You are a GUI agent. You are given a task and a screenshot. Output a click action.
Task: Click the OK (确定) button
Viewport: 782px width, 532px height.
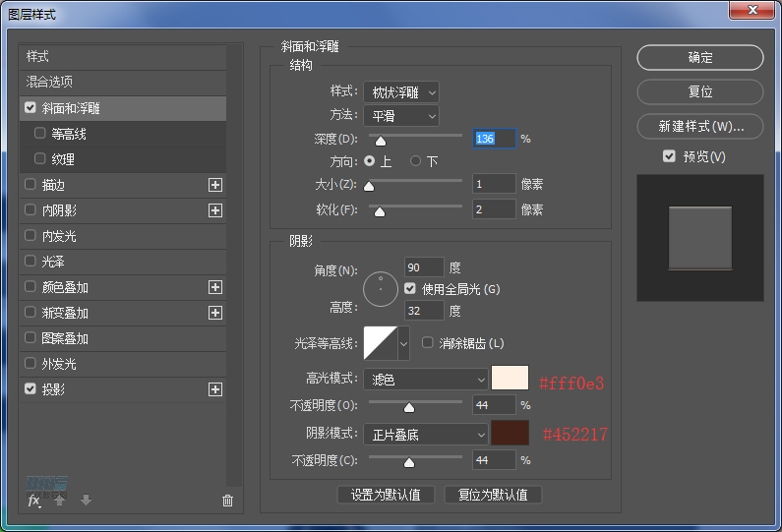pyautogui.click(x=699, y=58)
